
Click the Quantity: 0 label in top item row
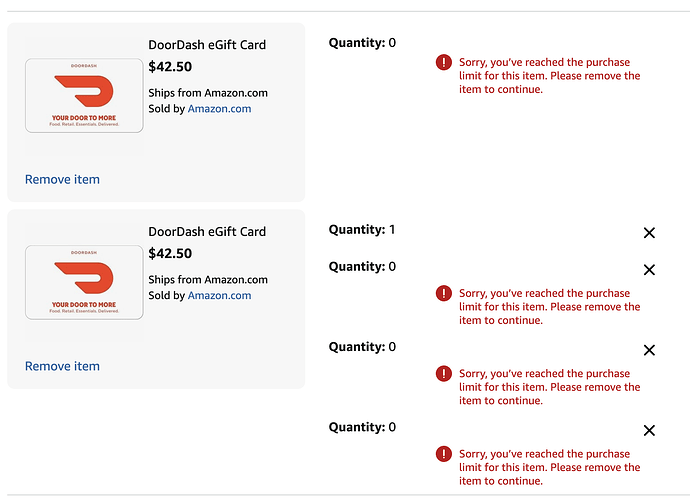(362, 43)
